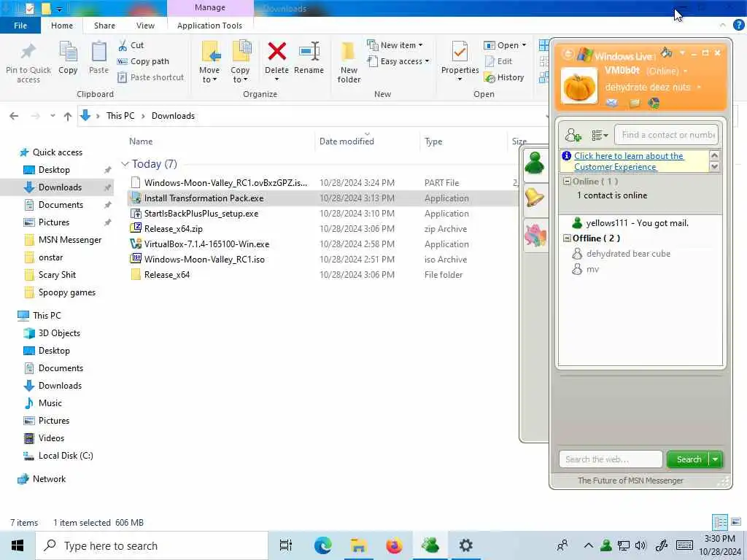Click the green Search button in Messenger

(689, 459)
